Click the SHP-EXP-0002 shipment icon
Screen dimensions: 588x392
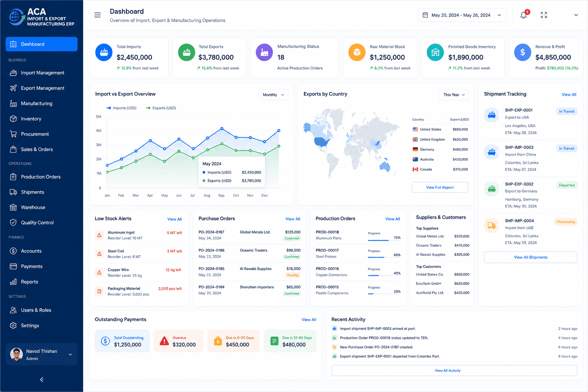point(492,188)
